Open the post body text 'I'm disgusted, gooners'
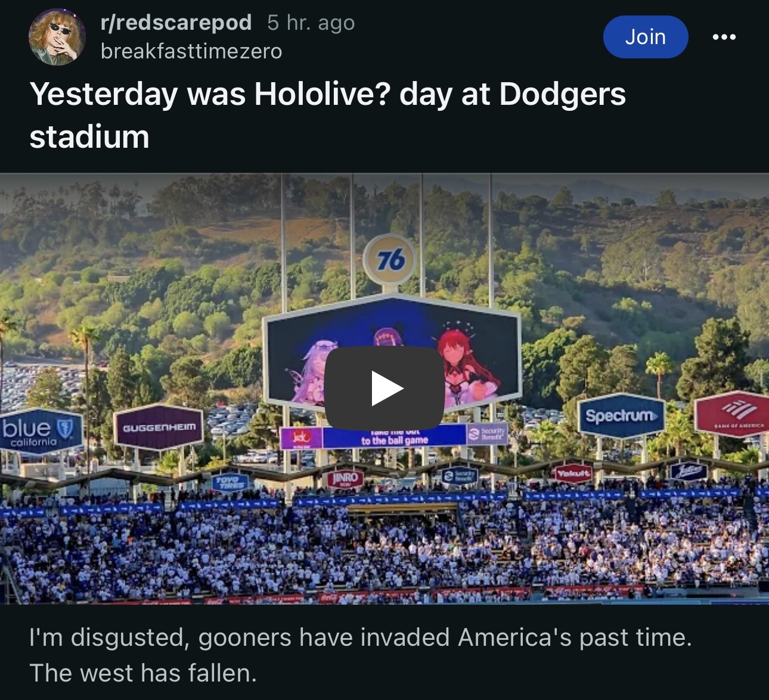 coord(361,655)
